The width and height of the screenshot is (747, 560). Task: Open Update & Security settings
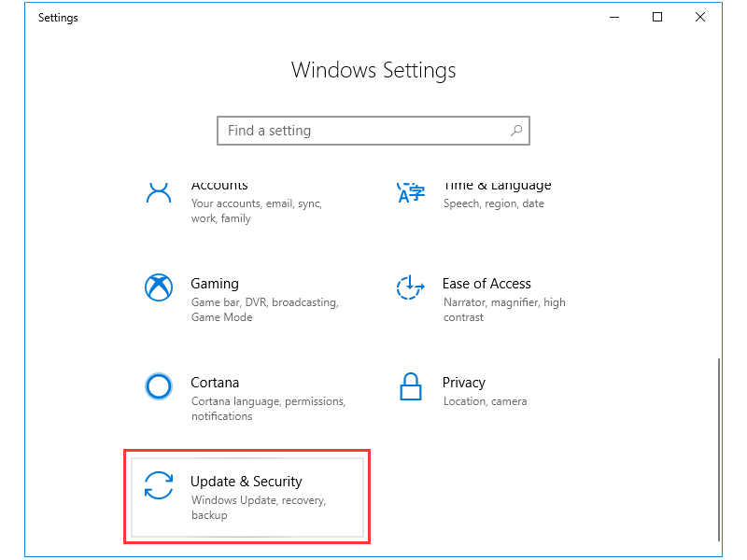pyautogui.click(x=246, y=482)
